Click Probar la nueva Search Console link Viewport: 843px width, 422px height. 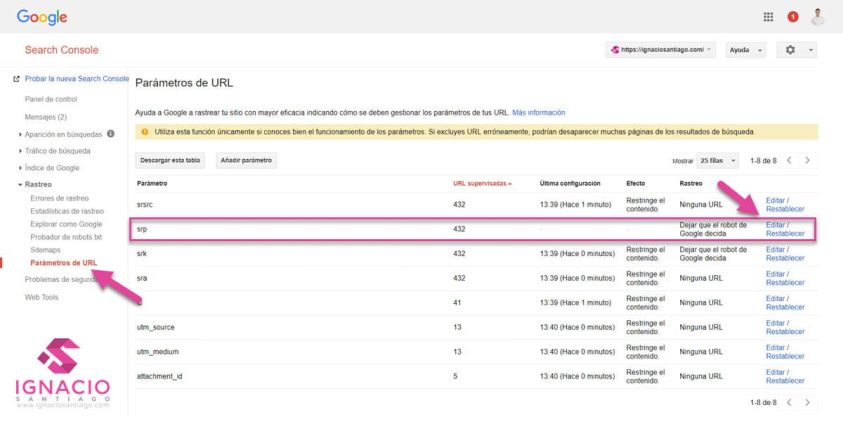click(77, 78)
